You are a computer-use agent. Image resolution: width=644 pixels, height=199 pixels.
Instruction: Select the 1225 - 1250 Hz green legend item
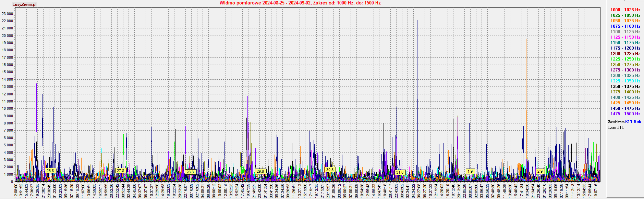(x=625, y=59)
